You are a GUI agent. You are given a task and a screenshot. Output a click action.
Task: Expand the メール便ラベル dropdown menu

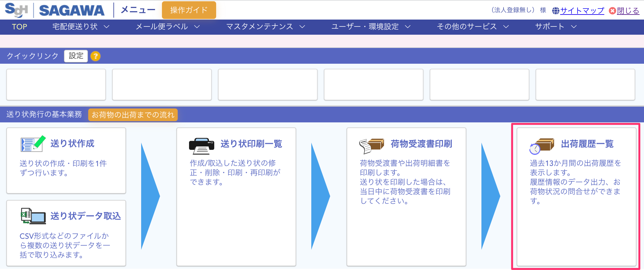168,27
